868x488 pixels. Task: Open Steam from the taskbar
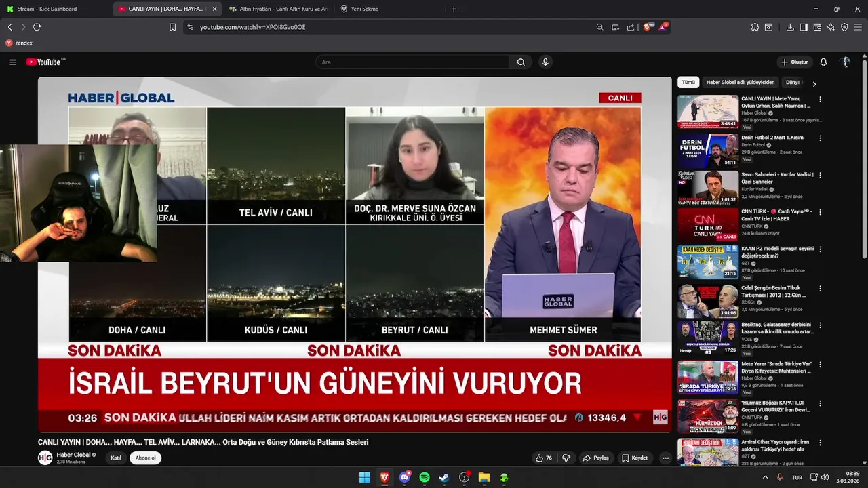click(x=444, y=477)
